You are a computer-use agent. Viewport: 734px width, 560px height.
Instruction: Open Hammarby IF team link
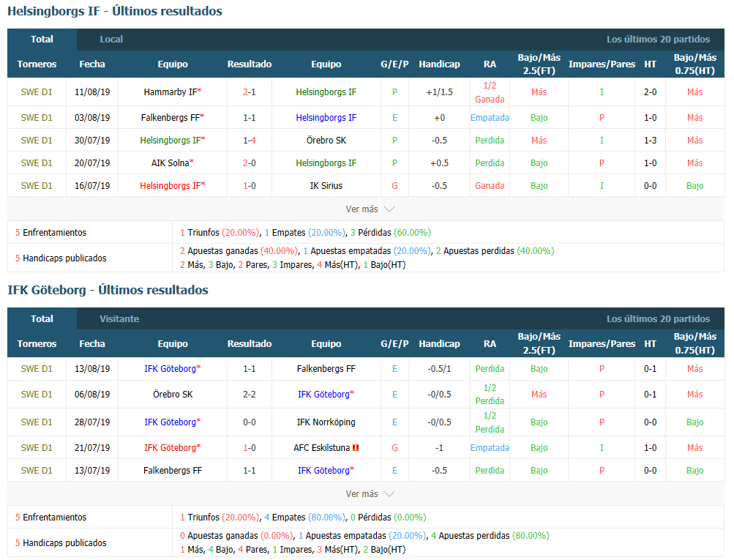point(171,92)
